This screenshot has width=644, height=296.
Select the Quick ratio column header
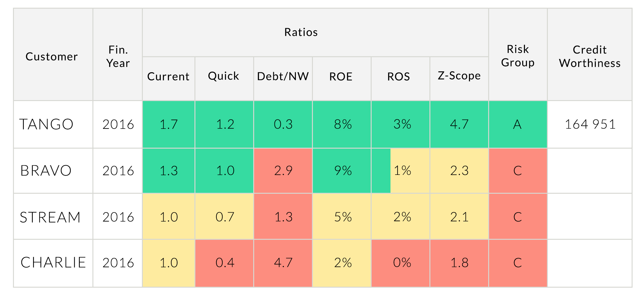click(x=224, y=76)
